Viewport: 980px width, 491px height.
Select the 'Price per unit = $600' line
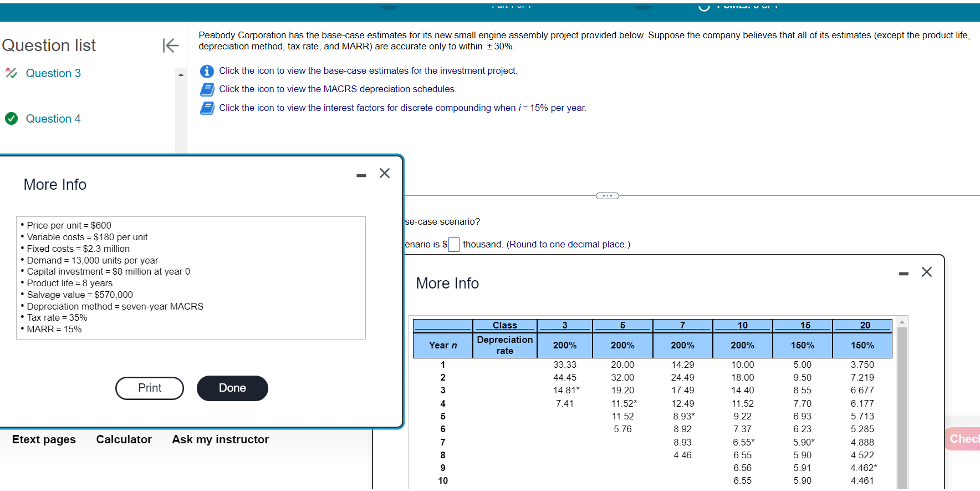69,225
